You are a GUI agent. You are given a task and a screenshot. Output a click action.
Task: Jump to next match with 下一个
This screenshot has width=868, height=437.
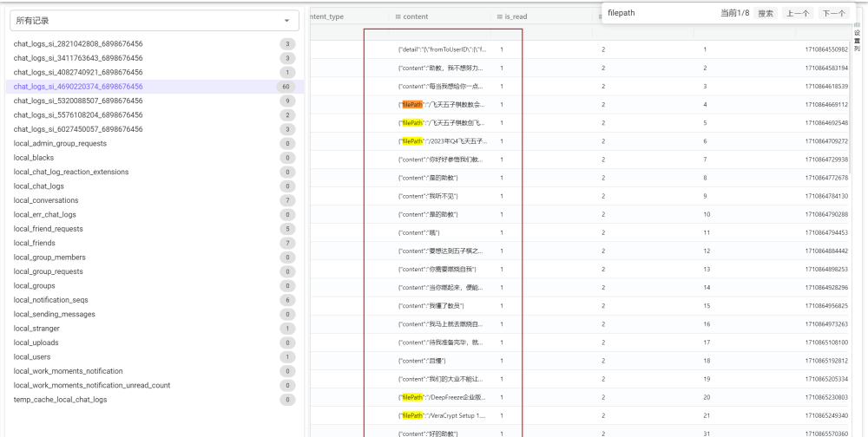point(833,13)
